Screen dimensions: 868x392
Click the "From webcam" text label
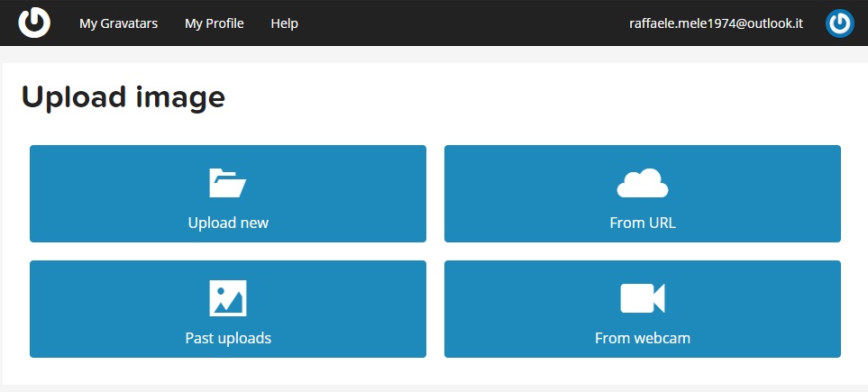click(x=642, y=338)
